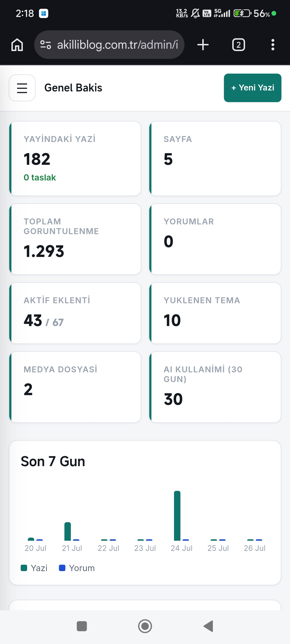Open the Yayindaki Yazi 182 card

coord(75,158)
